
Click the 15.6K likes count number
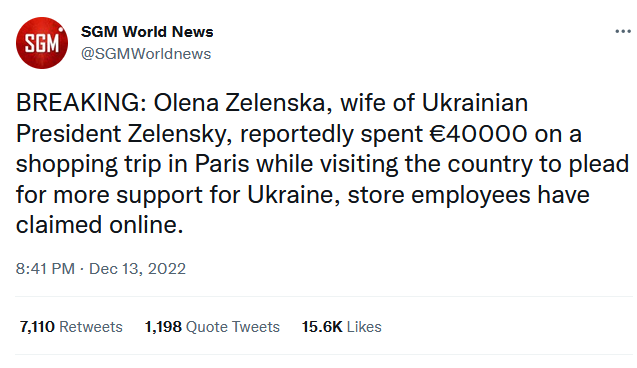click(322, 327)
